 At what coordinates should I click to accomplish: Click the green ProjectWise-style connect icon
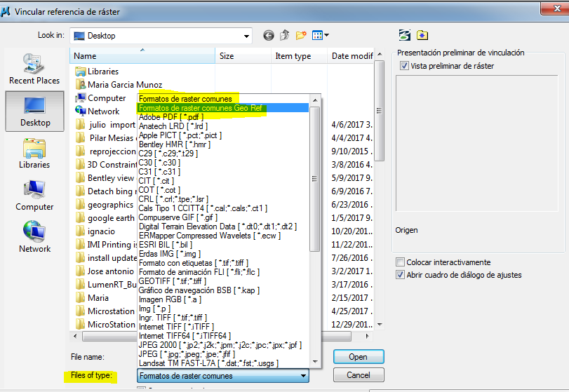(x=405, y=35)
